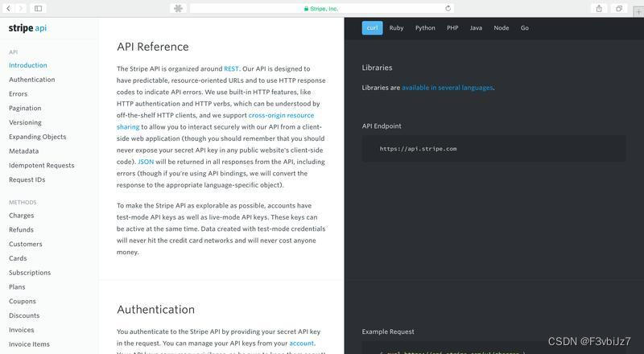Open Metadata in sidebar
Image resolution: width=644 pixels, height=354 pixels.
tap(24, 151)
